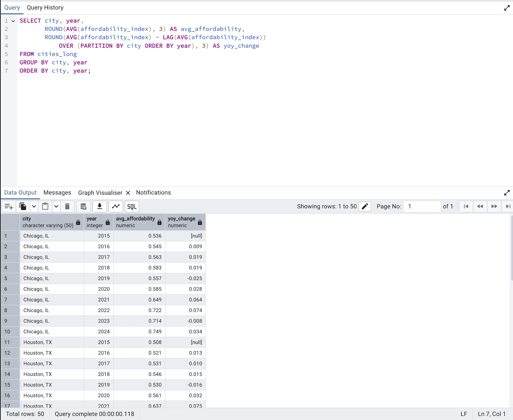Viewport: 513px width, 420px height.
Task: Download results as CSV file
Action: point(100,206)
